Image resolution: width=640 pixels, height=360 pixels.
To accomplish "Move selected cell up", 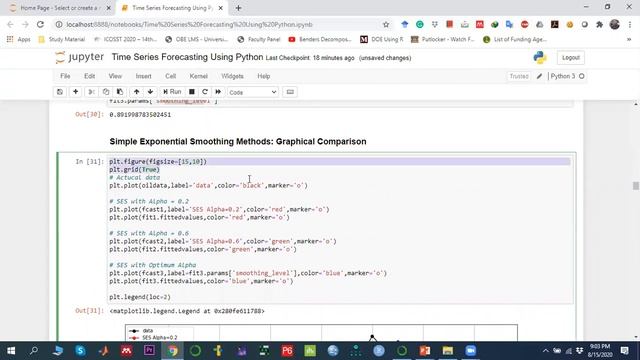I will click(x=136, y=92).
